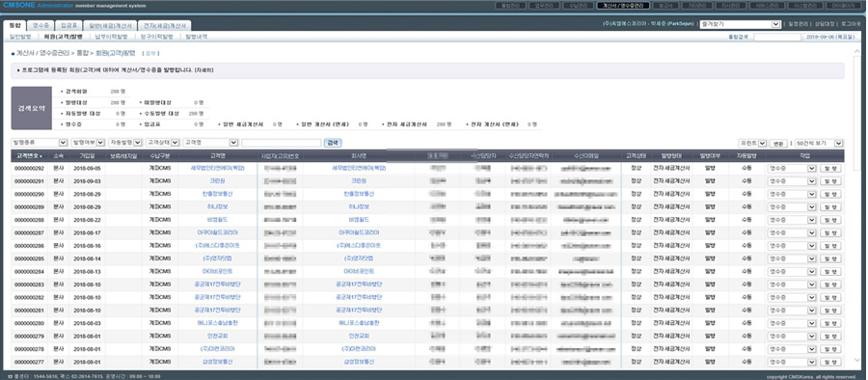Open the 전자(세금)계산서 tab

pyautogui.click(x=164, y=25)
